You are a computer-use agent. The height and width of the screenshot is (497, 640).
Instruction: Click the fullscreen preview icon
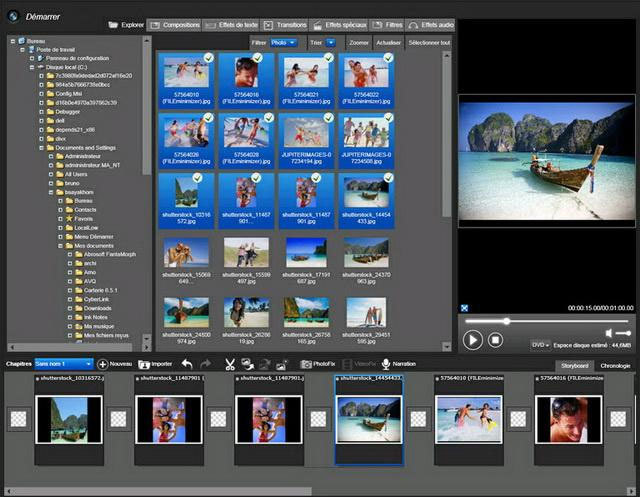point(464,307)
